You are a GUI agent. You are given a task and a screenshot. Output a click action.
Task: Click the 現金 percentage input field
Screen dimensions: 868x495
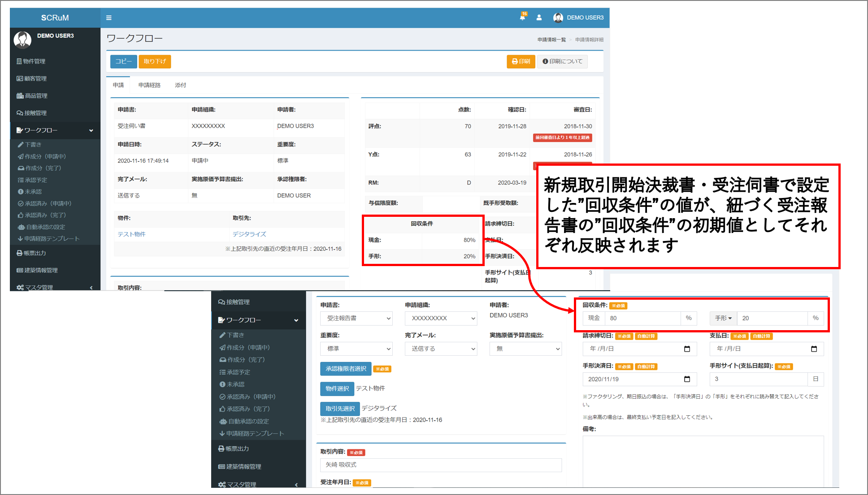tap(642, 318)
